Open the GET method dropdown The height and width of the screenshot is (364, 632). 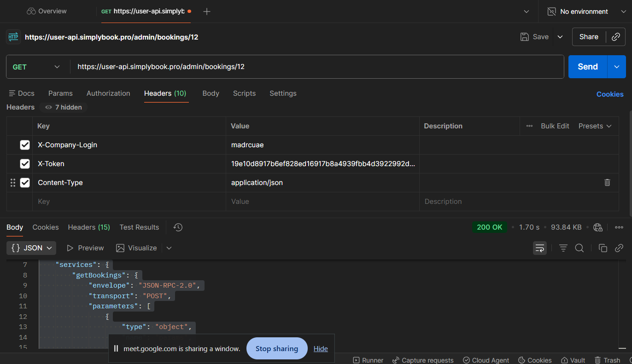[x=37, y=67]
